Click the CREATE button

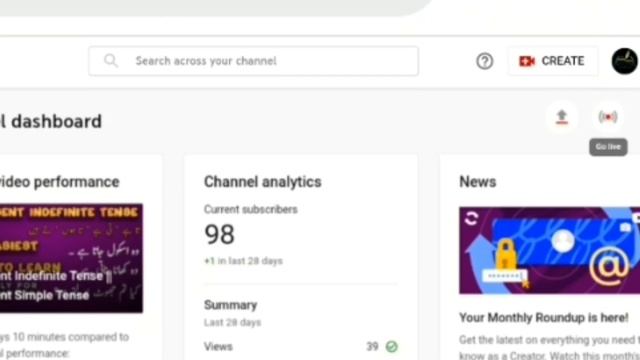point(553,61)
